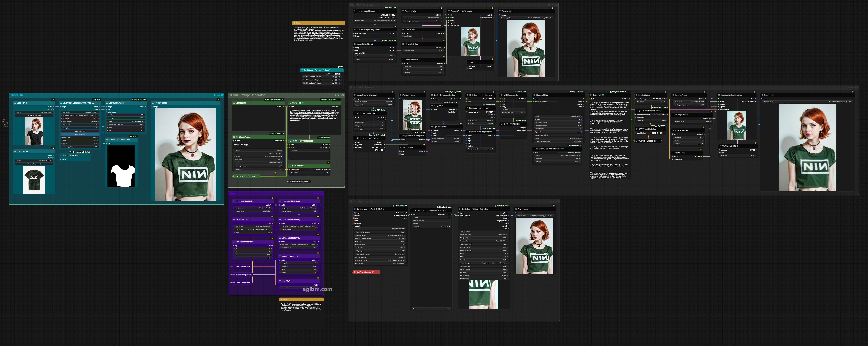Screen dimensions: 868x346
Task: Open the Fast Groups Bypasser node menu icon
Action: tap(302, 70)
